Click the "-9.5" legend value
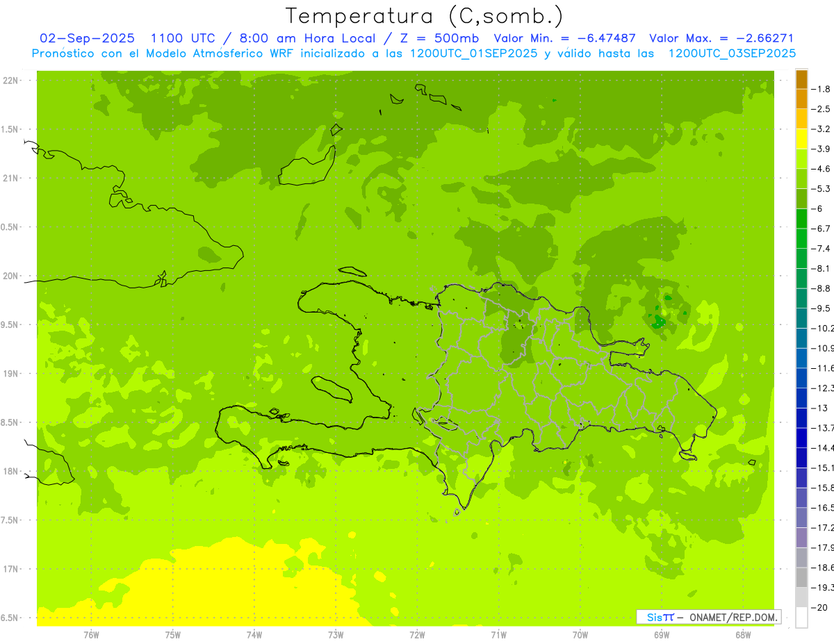Viewport: 834px width, 644px height. click(x=821, y=308)
